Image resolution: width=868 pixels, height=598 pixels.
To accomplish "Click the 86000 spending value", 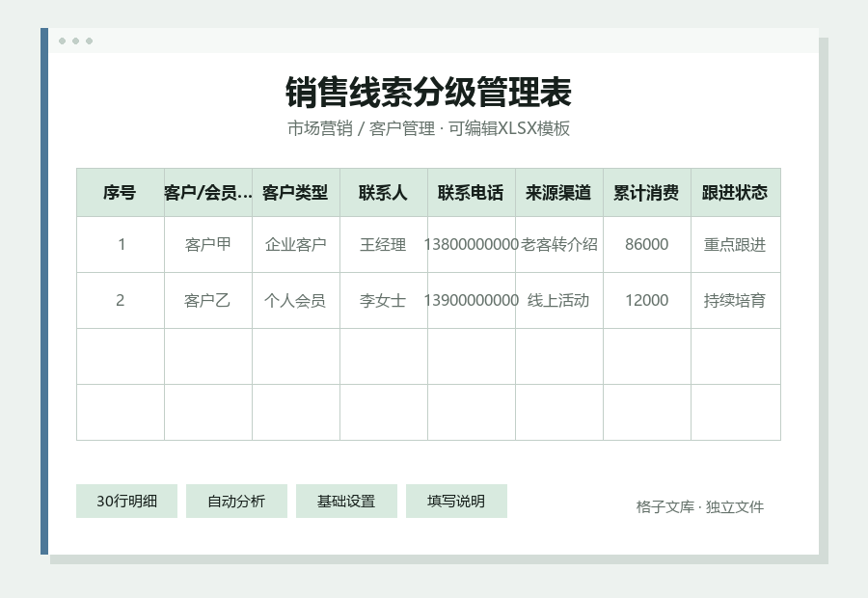I will [646, 244].
